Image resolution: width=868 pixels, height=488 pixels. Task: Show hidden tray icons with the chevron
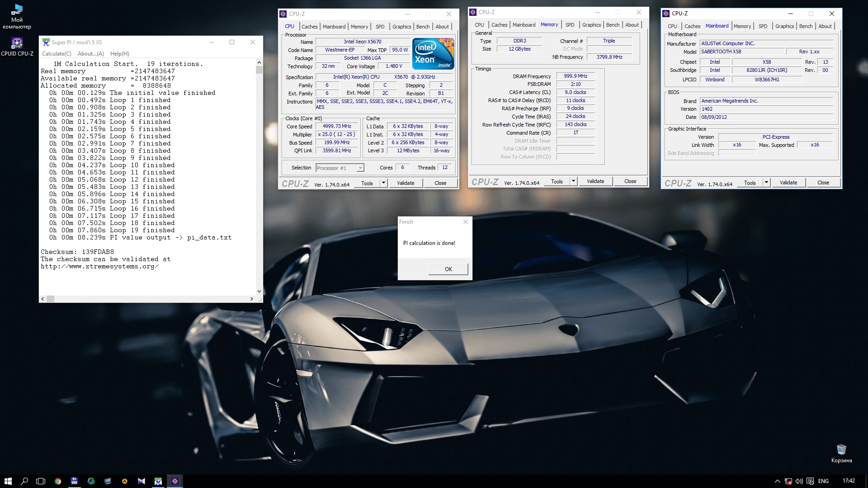tap(777, 481)
